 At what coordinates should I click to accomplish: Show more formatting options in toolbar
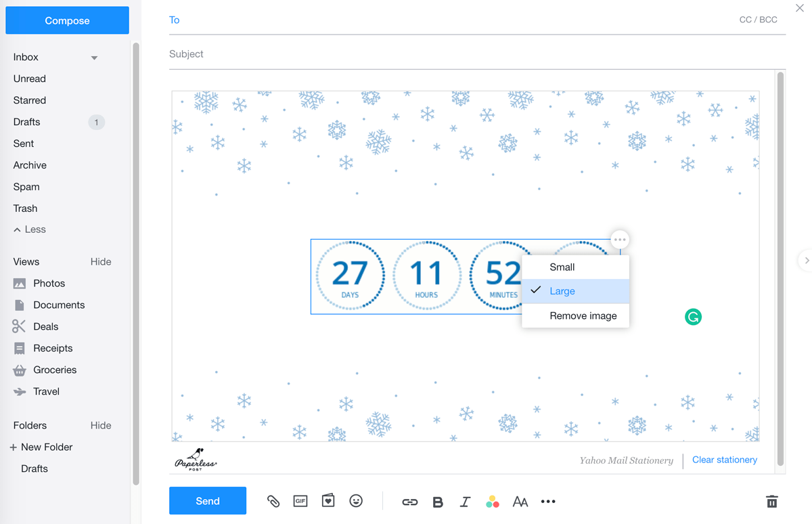(x=548, y=502)
